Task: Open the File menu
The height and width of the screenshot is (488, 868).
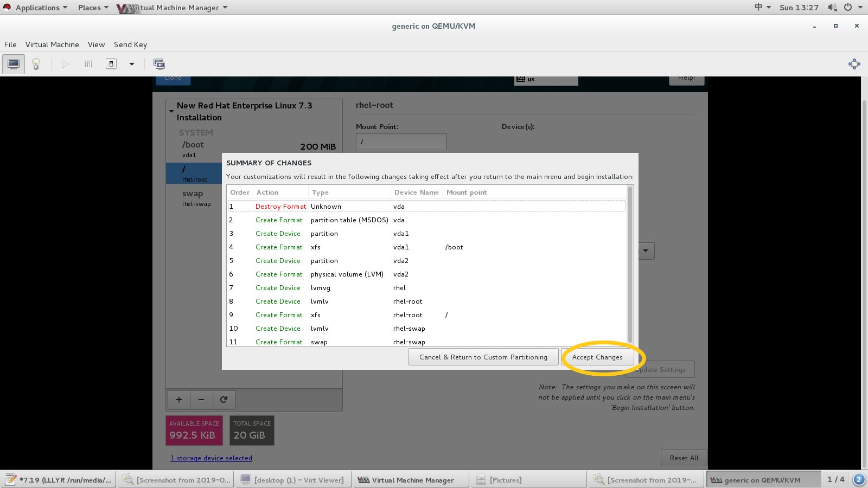Action: [x=10, y=44]
